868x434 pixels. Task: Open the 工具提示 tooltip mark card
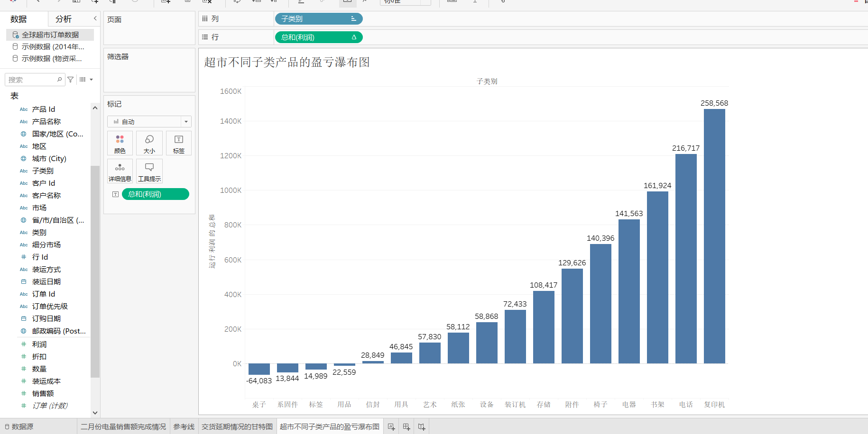tap(149, 171)
